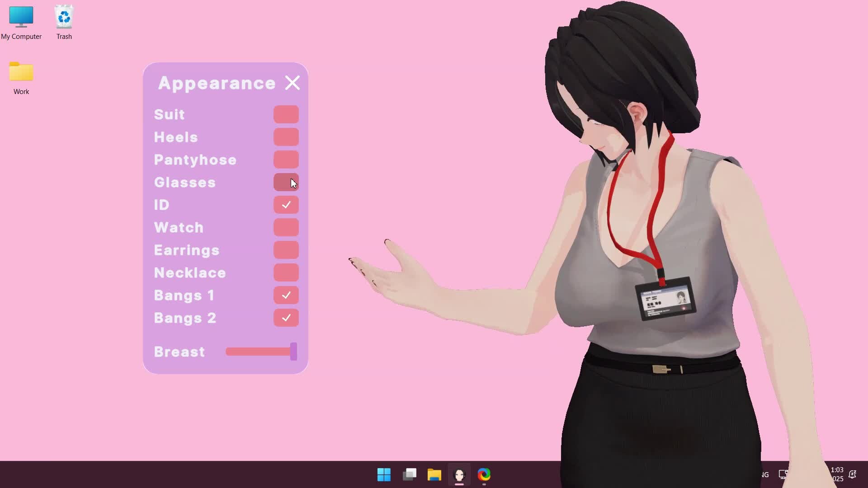This screenshot has height=488, width=868.
Task: Check the Pantyhose option
Action: pyautogui.click(x=286, y=160)
